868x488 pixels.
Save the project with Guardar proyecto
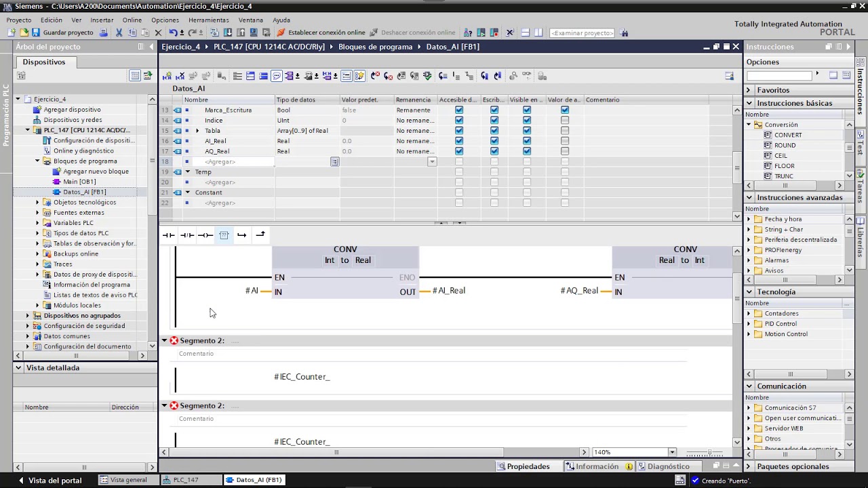pyautogui.click(x=63, y=33)
